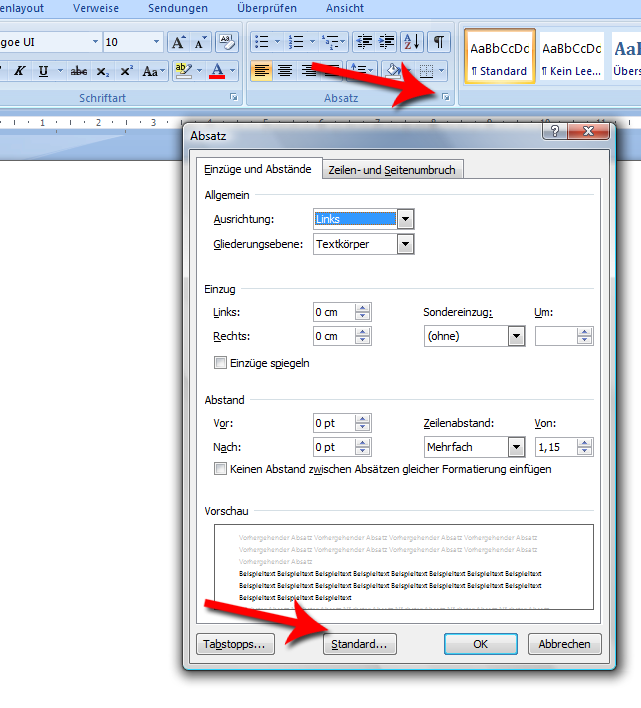Confirm the dialog with OK
The image size is (641, 708).
click(x=481, y=644)
